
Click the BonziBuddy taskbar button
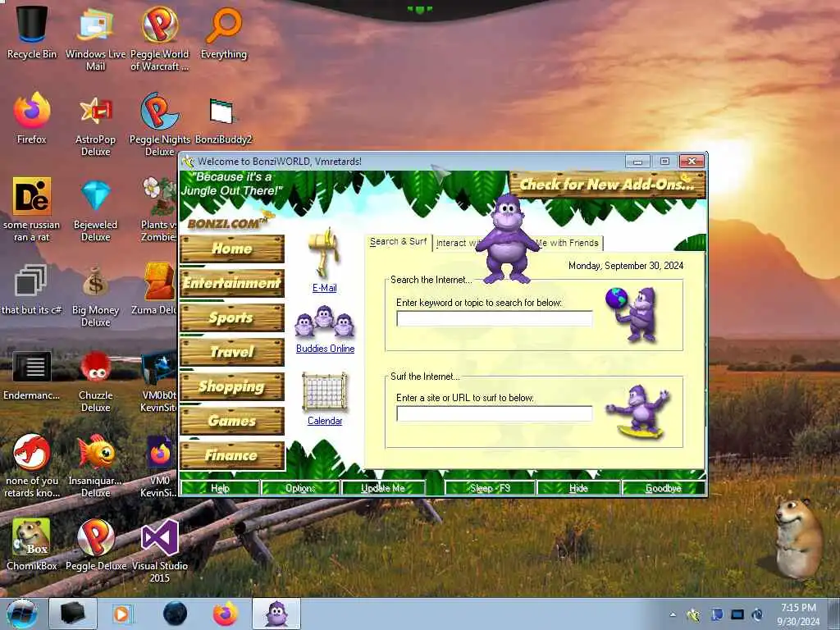point(276,614)
